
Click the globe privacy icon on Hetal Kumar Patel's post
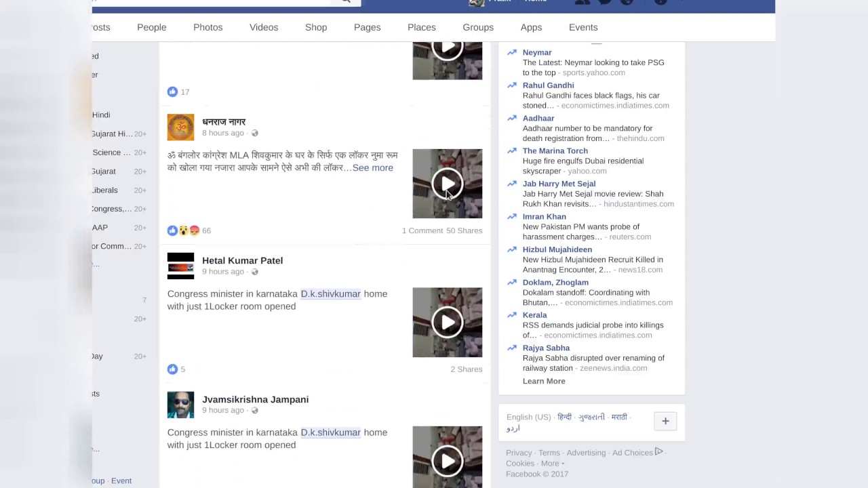(x=255, y=272)
